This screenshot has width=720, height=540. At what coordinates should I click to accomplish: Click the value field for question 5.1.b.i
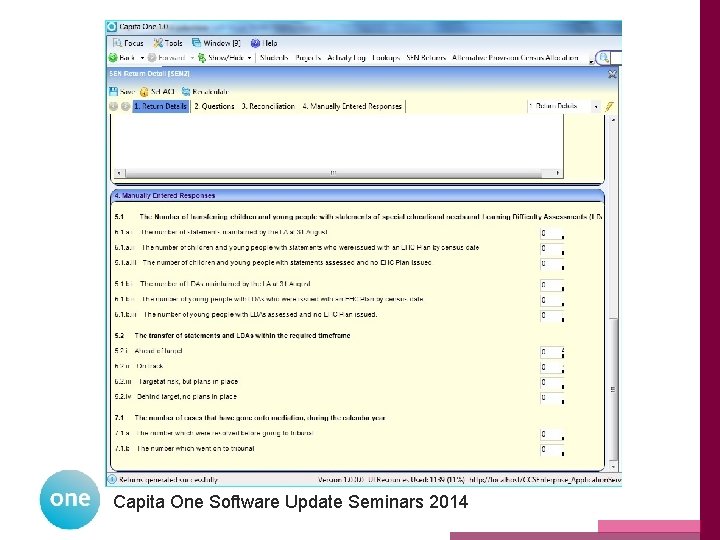[x=551, y=300]
